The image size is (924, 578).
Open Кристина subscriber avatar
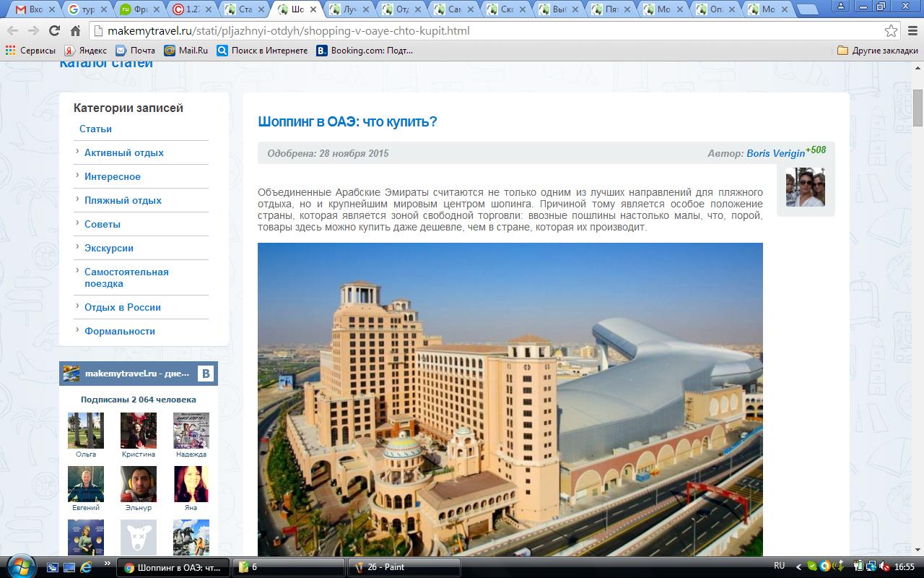[x=139, y=431]
